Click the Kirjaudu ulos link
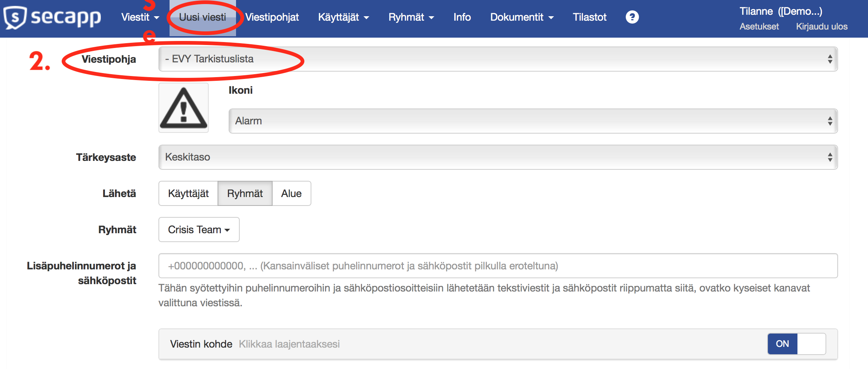The width and height of the screenshot is (868, 369). 822,27
